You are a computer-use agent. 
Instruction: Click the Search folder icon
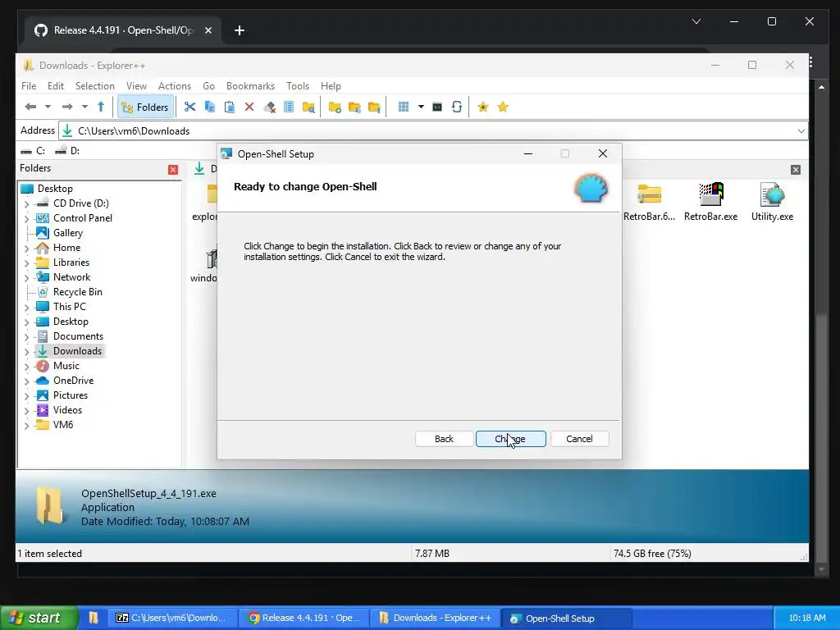point(308,107)
